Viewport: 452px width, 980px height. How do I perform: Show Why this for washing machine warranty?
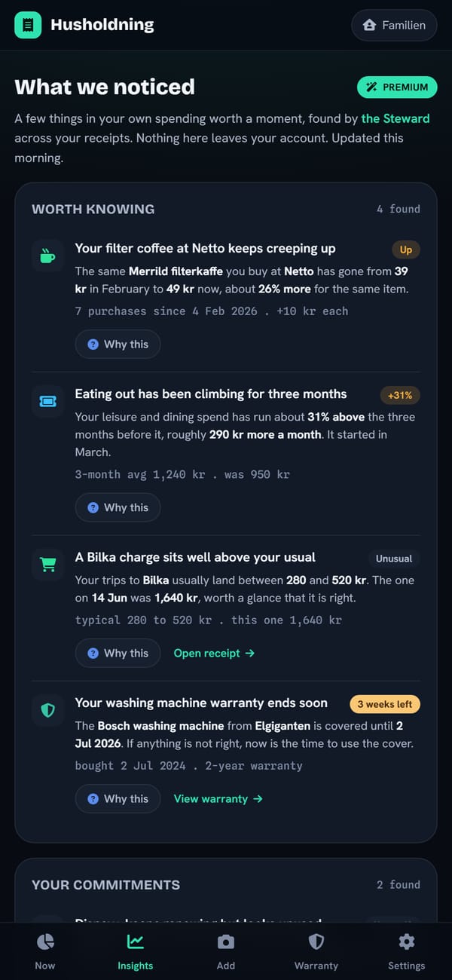point(118,798)
